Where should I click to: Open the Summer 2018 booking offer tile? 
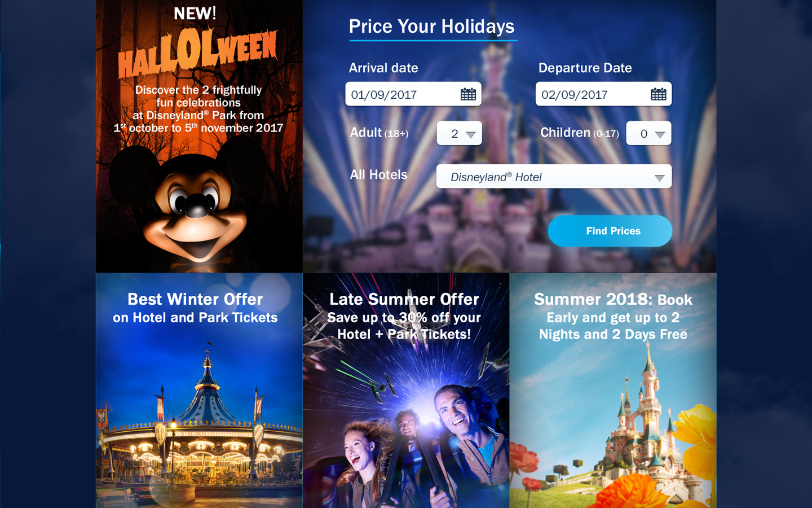pos(613,391)
